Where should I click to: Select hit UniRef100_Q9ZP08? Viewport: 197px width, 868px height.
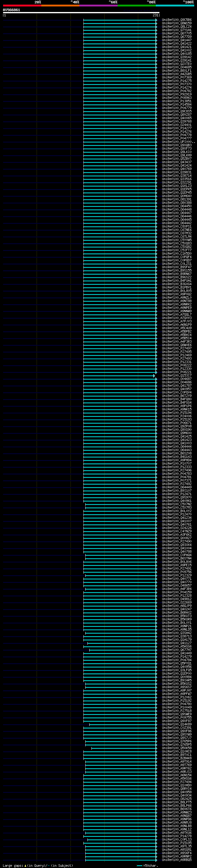[176, 426]
